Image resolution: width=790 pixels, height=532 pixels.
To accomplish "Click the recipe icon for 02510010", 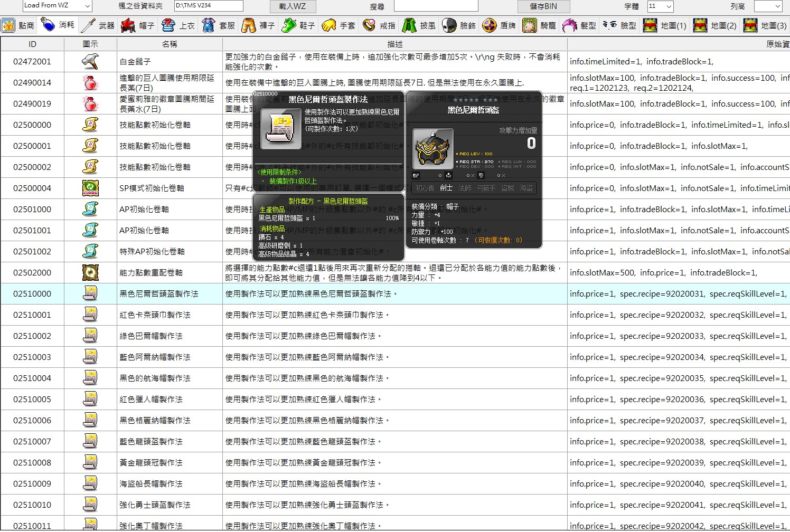I will (x=90, y=505).
